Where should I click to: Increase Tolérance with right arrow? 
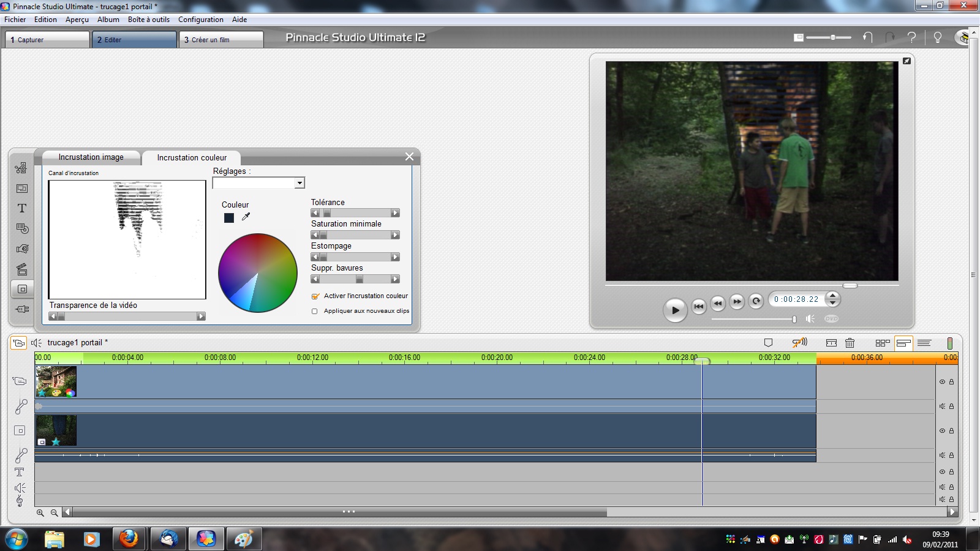tap(395, 213)
